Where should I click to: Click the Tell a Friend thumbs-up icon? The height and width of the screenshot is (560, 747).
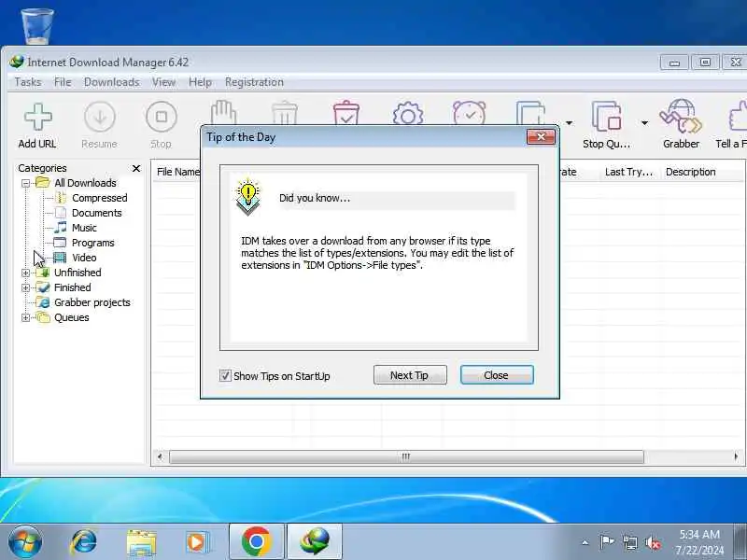click(738, 116)
